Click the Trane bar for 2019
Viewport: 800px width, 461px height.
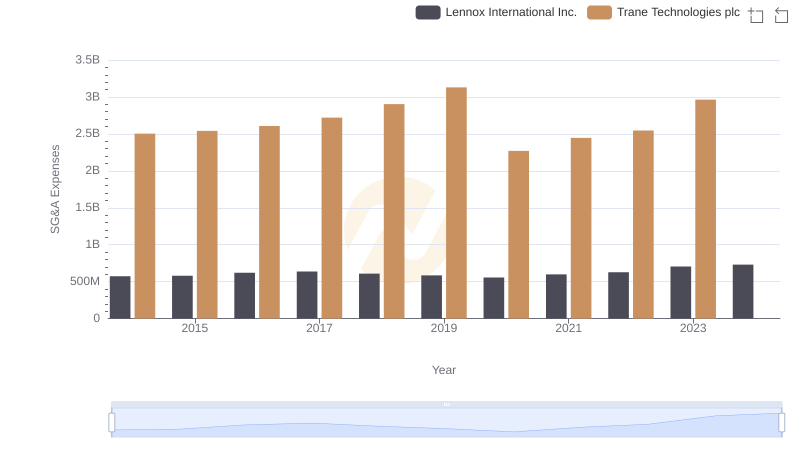[x=456, y=203]
